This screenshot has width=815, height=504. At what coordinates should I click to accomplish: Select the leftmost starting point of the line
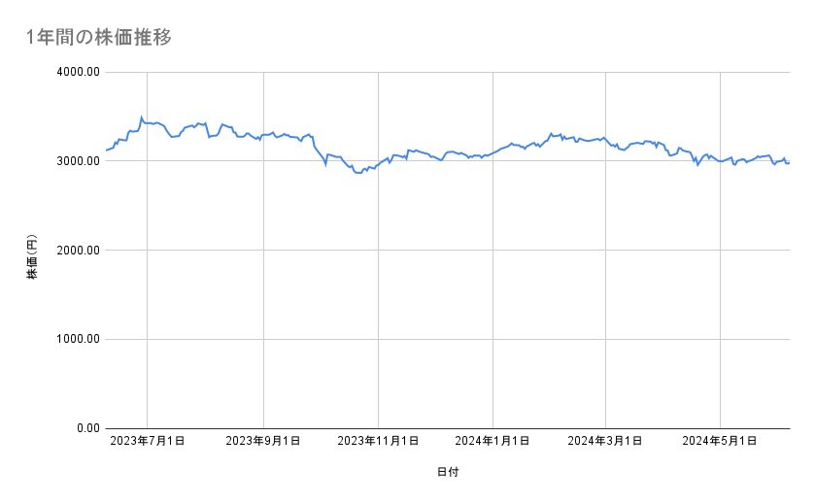pyautogui.click(x=106, y=151)
